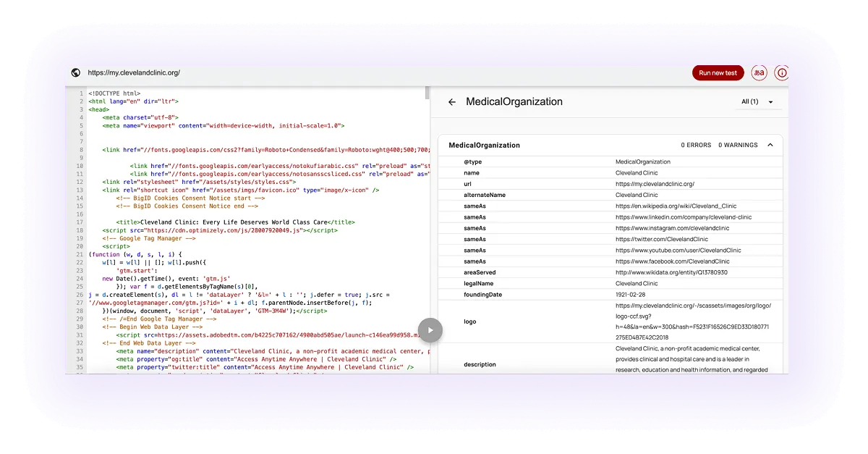Image resolution: width=868 pixels, height=454 pixels.
Task: Click the my.clevelandclinic.org address field
Action: click(x=133, y=72)
